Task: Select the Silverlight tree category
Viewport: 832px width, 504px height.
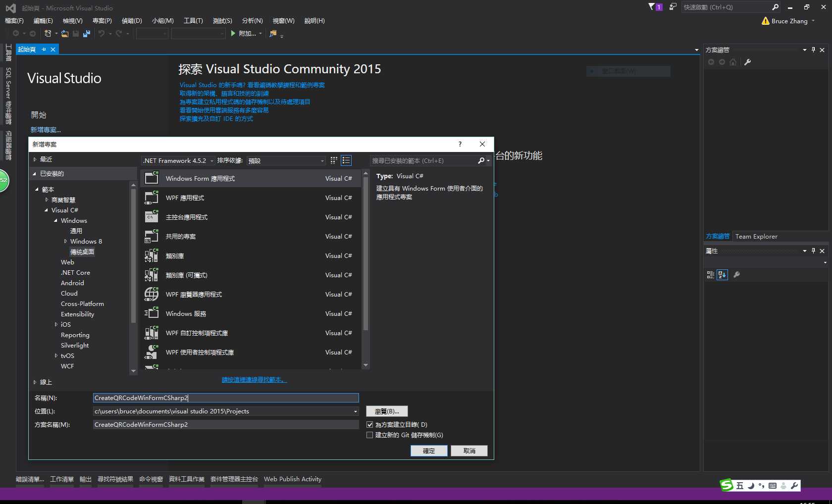Action: 75,346
